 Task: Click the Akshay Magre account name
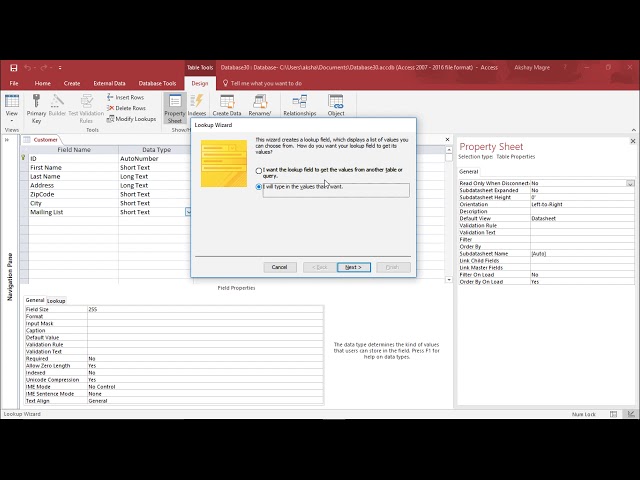531,67
